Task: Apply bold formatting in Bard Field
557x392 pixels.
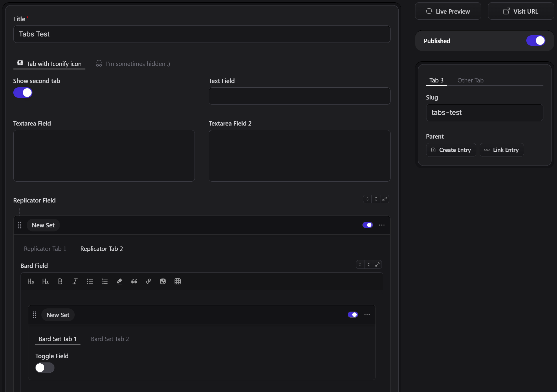Action: [60, 281]
